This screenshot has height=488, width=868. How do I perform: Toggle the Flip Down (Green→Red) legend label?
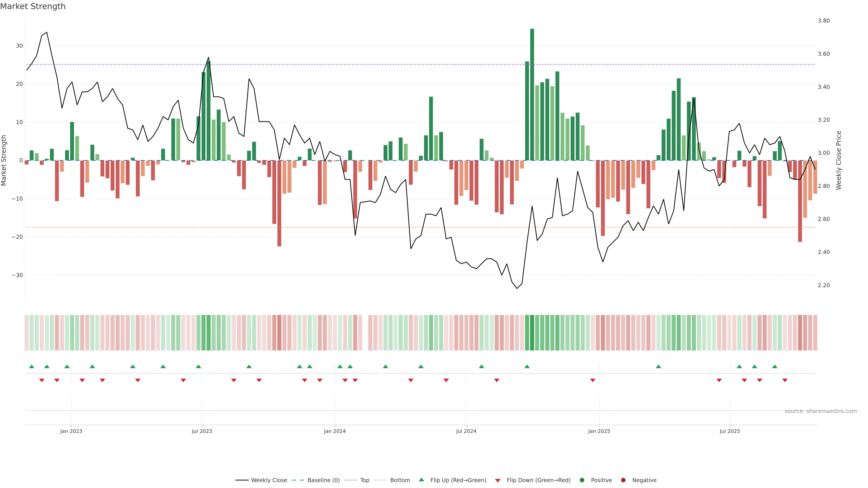coord(538,480)
